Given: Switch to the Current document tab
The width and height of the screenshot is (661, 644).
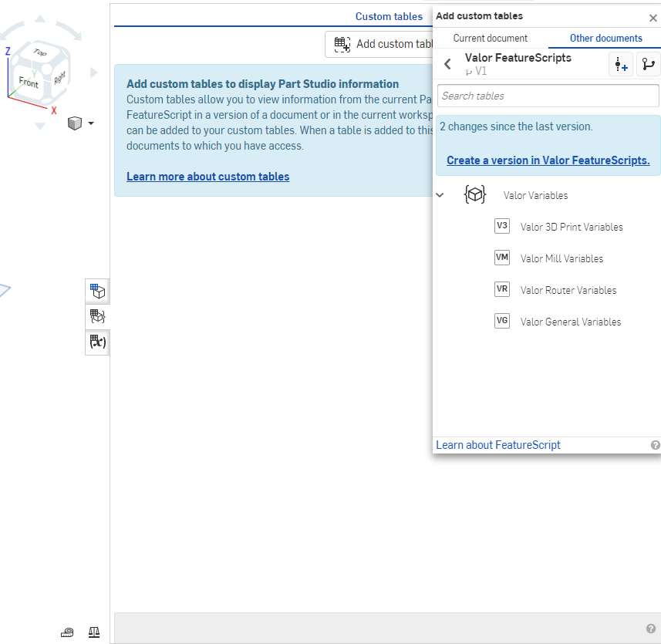Looking at the screenshot, I should coord(491,39).
